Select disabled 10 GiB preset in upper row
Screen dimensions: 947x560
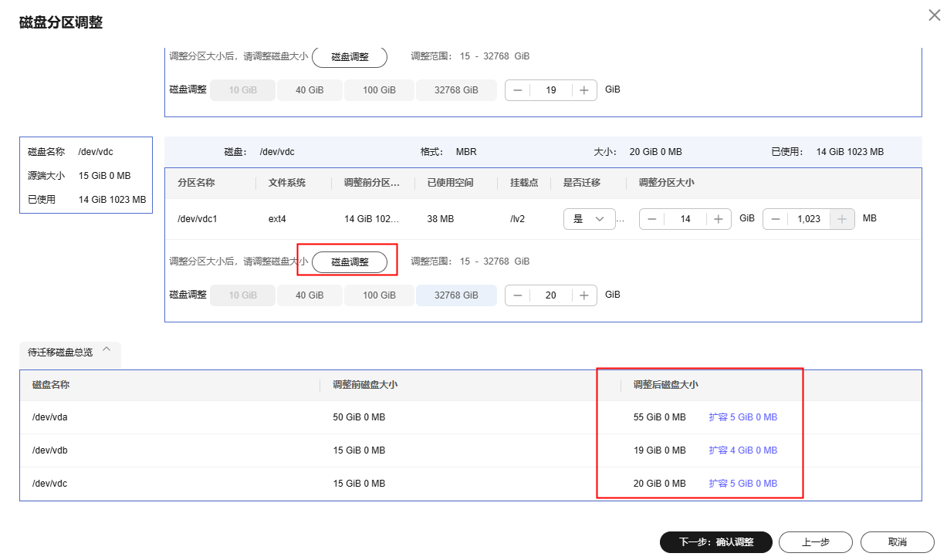243,90
